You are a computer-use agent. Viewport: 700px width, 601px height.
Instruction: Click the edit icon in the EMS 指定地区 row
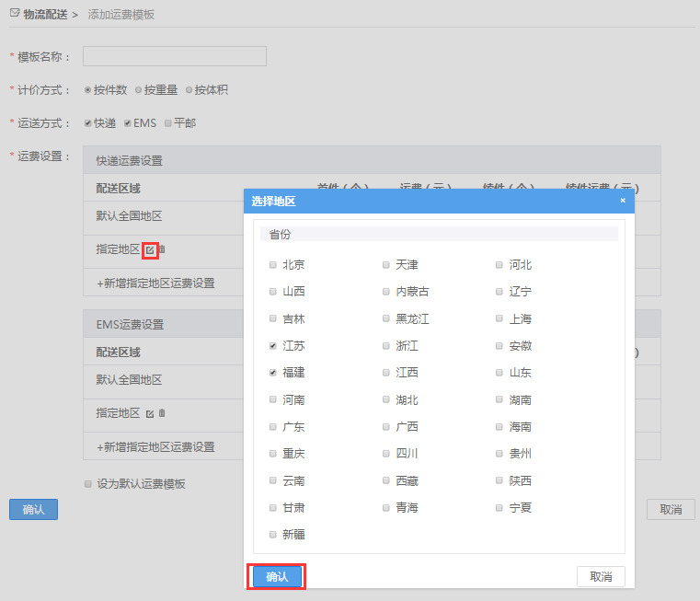[x=150, y=413]
